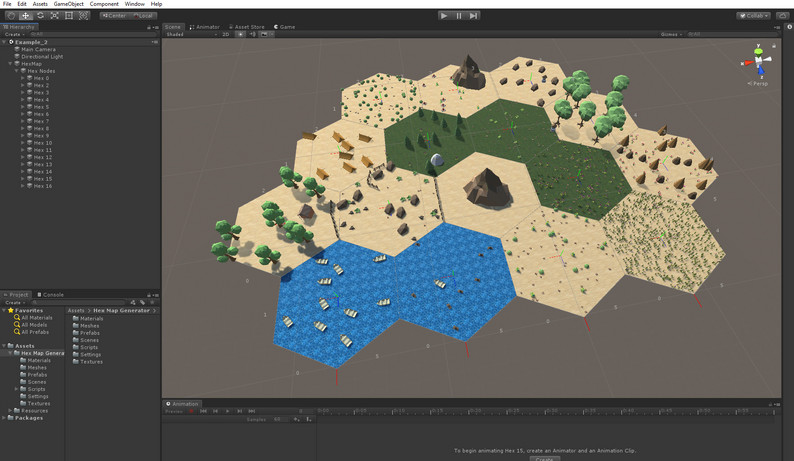
Task: Toggle 2D view mode in Scene toolbar
Action: tap(226, 34)
